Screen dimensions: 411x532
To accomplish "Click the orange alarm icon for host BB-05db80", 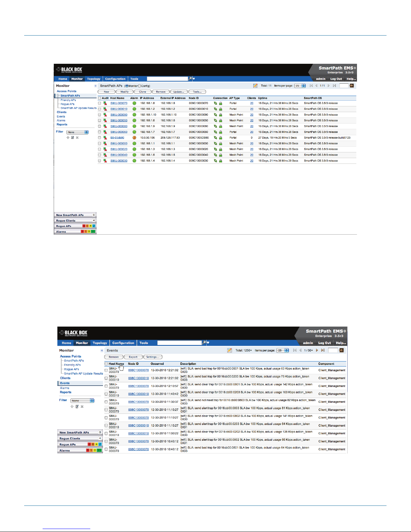I will pyautogui.click(x=134, y=138).
